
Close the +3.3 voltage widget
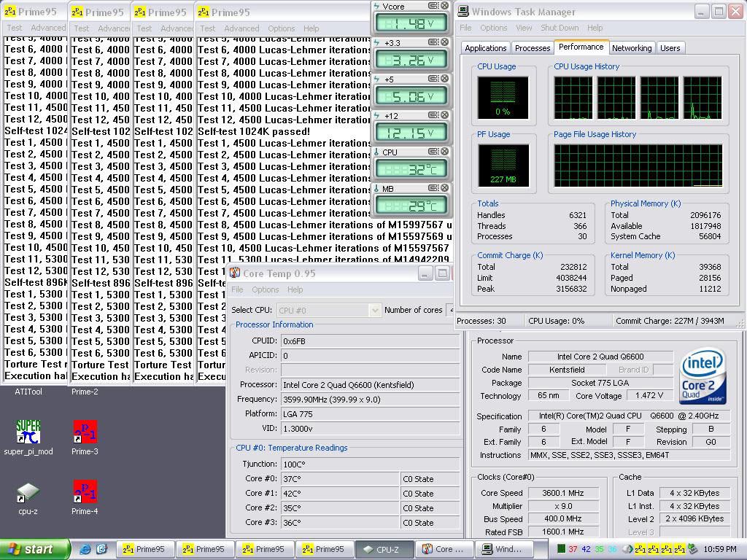pyautogui.click(x=444, y=42)
